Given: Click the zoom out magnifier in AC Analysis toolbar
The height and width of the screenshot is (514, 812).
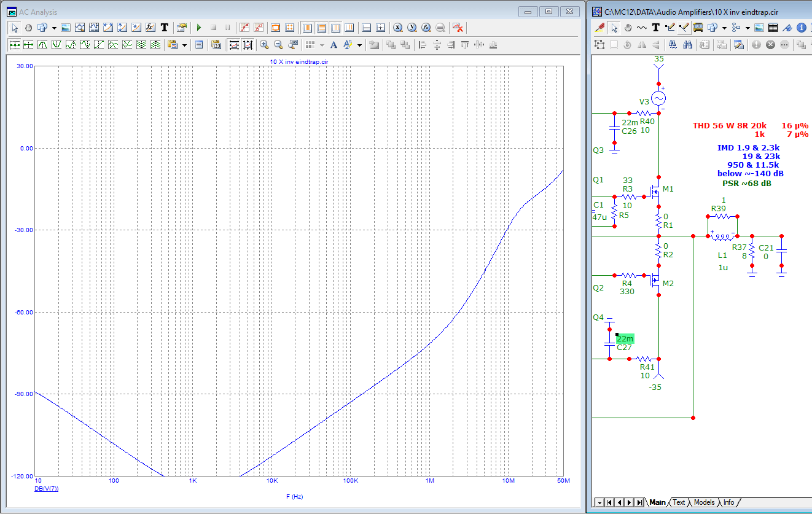Looking at the screenshot, I should [x=278, y=45].
